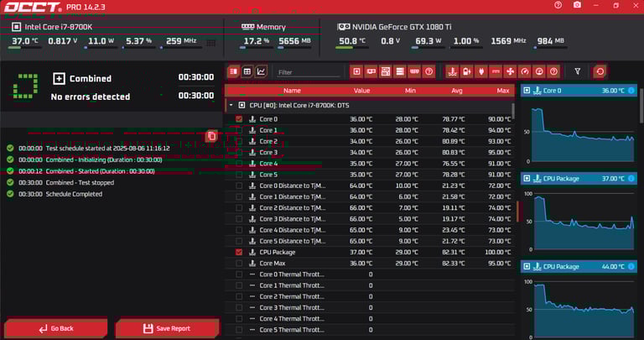The width and height of the screenshot is (644, 340).
Task: Click the Core 4 Distance to TjMax row
Action: click(x=369, y=230)
